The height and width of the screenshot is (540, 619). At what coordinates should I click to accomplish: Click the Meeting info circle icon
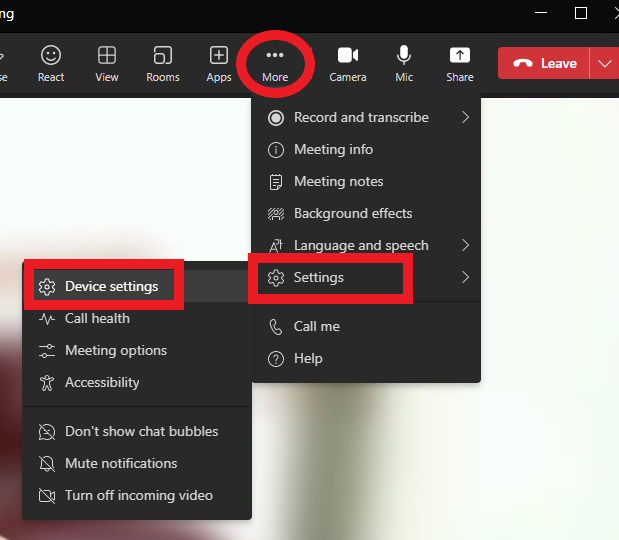[276, 150]
